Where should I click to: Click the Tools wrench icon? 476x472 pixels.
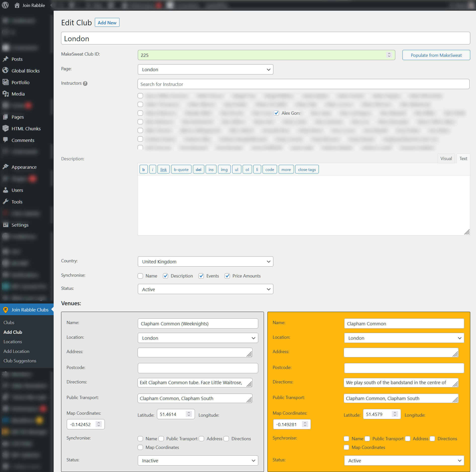[5, 202]
